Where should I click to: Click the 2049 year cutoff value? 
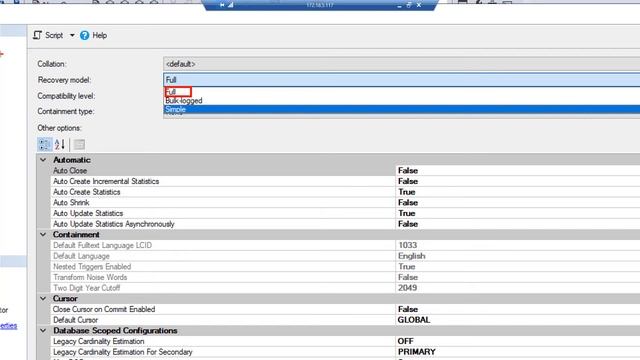pos(407,288)
